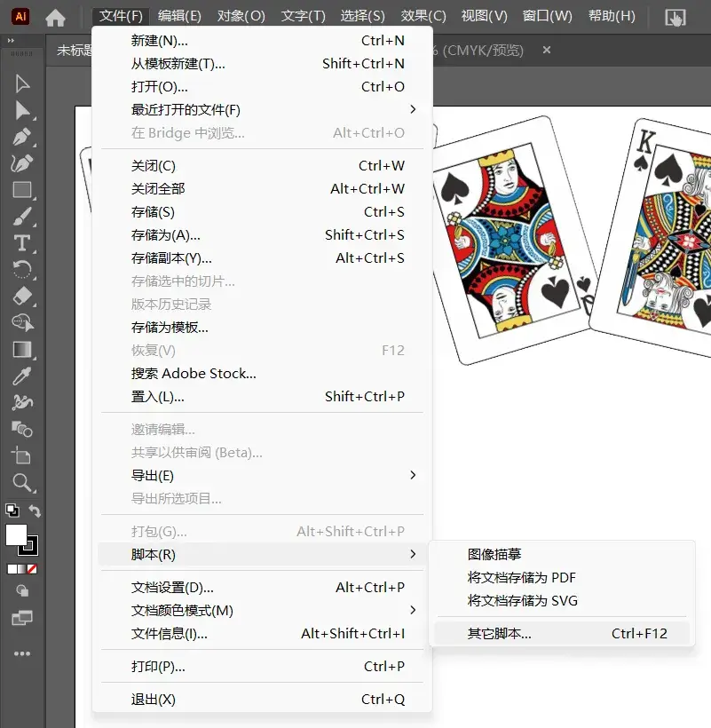Choose 打开(O)... menu item
This screenshot has height=728, width=711.
(x=262, y=87)
